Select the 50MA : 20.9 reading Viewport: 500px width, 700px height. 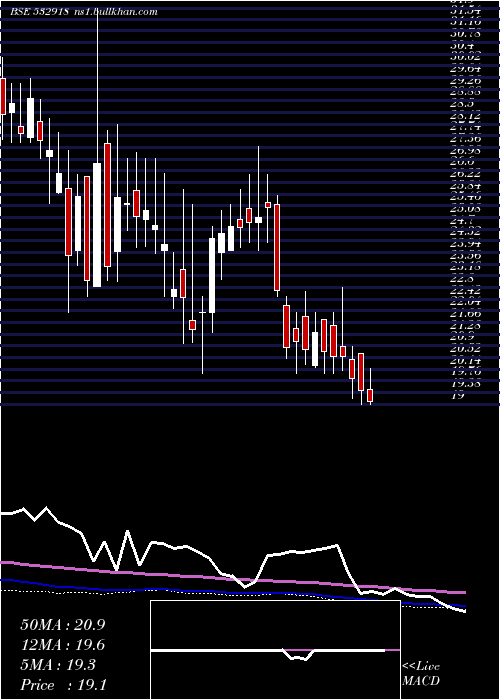pyautogui.click(x=62, y=625)
